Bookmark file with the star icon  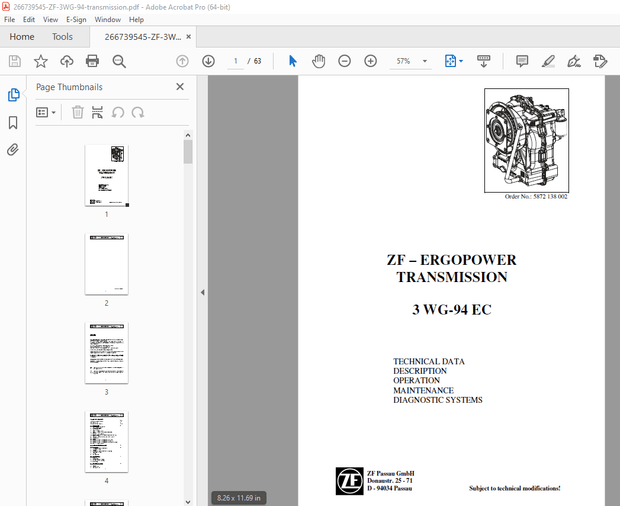click(40, 61)
